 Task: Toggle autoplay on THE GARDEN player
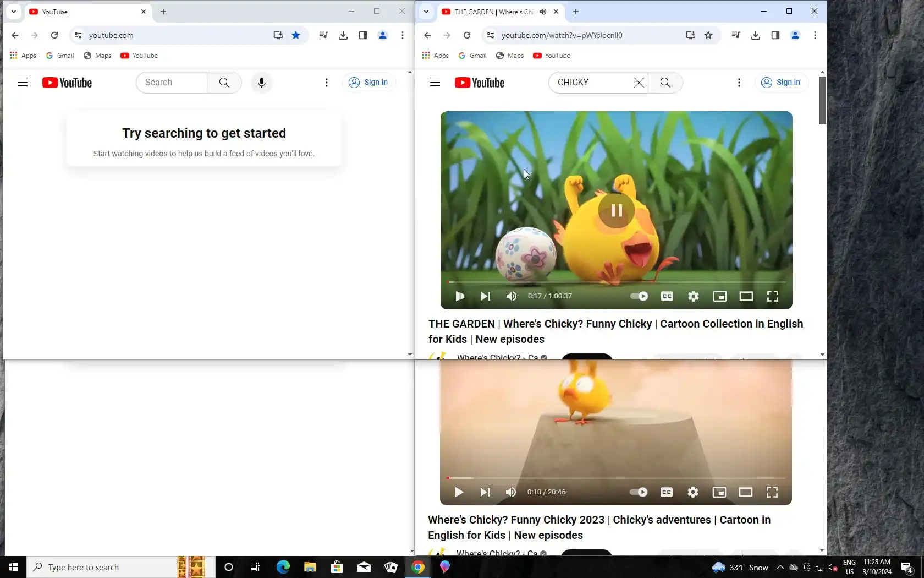point(639,296)
